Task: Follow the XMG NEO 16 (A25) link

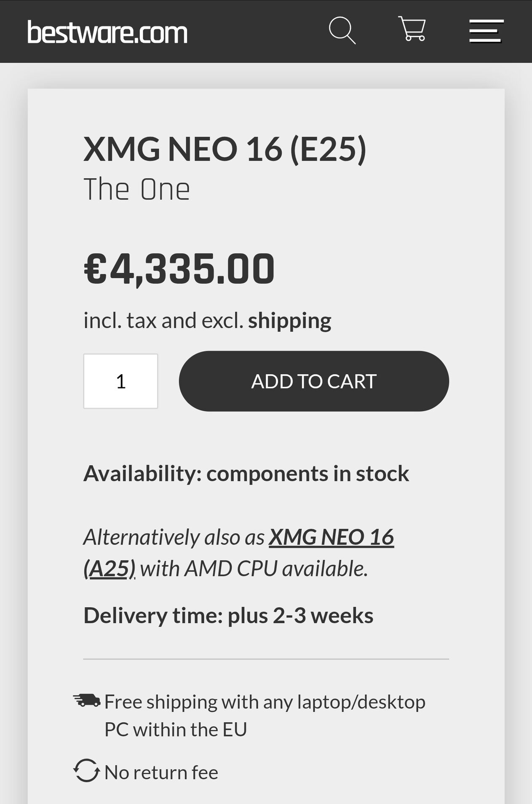Action: pos(331,537)
